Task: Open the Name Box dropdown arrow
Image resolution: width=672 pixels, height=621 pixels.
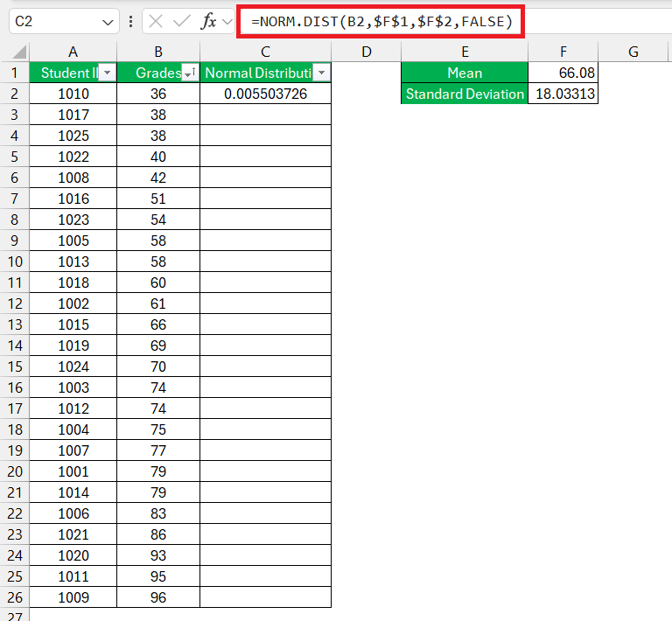Action: [108, 22]
